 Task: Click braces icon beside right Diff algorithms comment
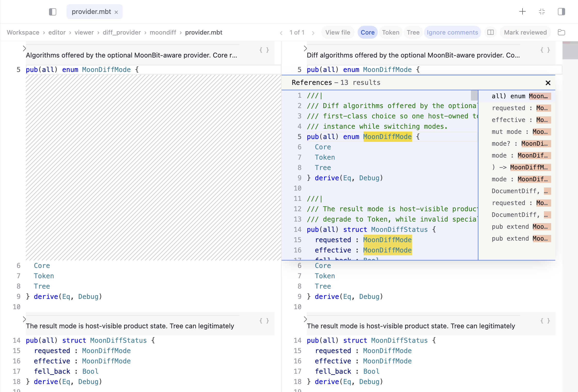pos(545,50)
